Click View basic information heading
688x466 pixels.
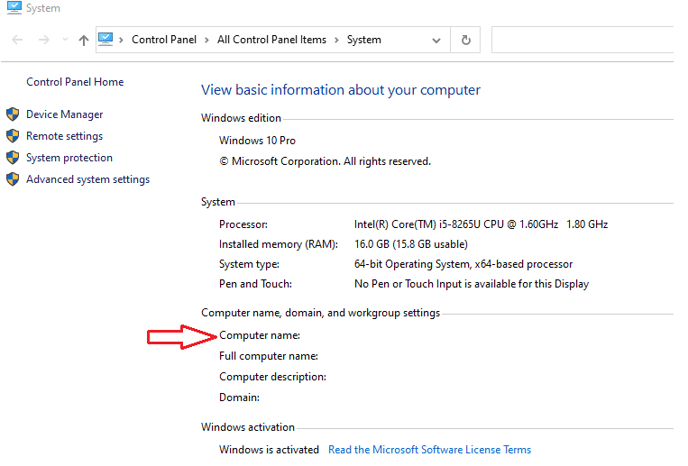tap(341, 90)
